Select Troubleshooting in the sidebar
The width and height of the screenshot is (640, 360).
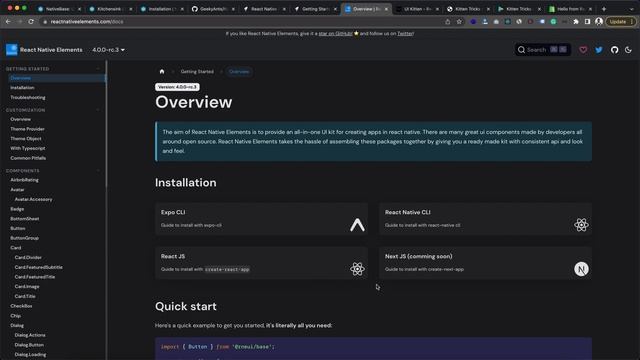click(x=28, y=98)
